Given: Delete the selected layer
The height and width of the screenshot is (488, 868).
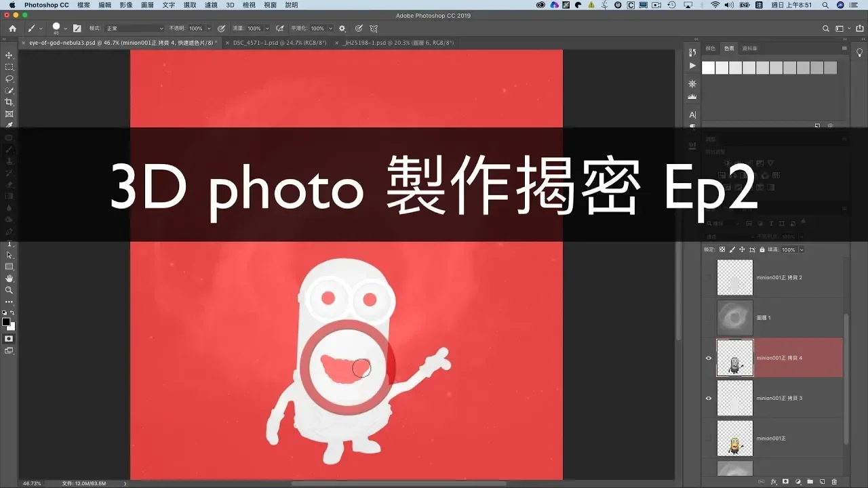Looking at the screenshot, I should (834, 481).
